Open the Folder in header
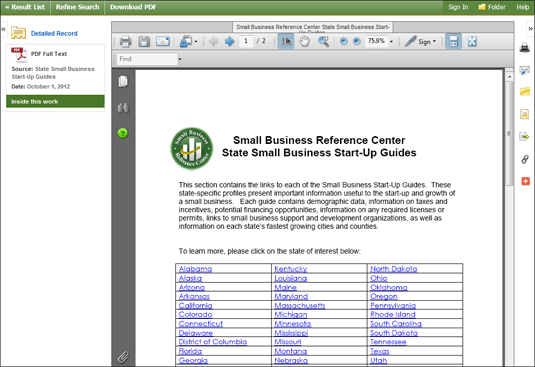Screen dimensions: 535x367 point(492,7)
